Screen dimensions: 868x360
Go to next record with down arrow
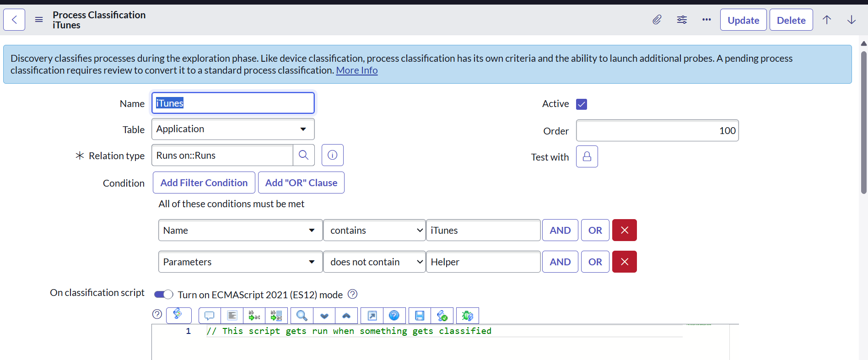tap(852, 20)
